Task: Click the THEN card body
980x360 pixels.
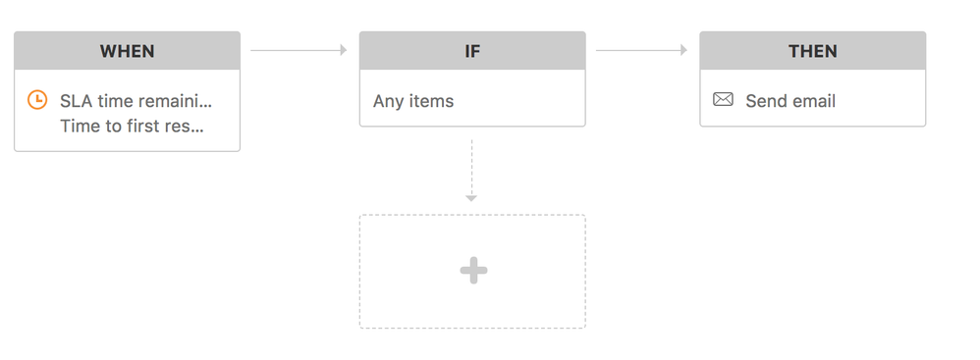Action: (812, 98)
